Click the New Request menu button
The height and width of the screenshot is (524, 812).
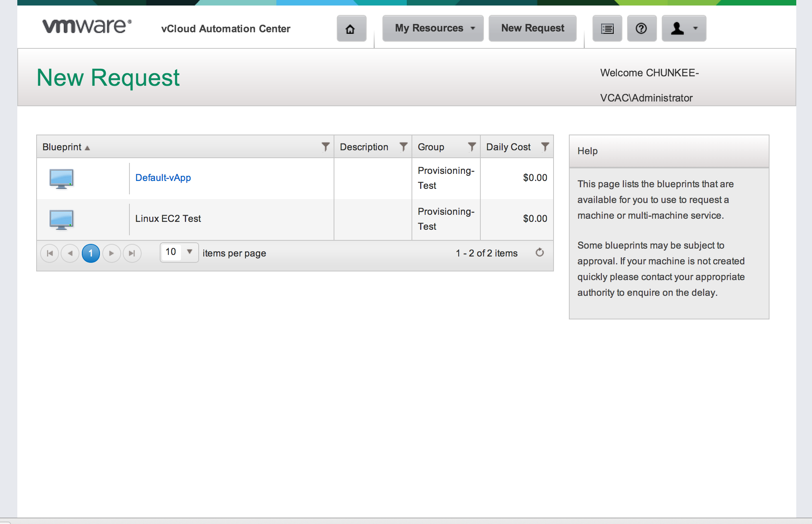(x=532, y=28)
